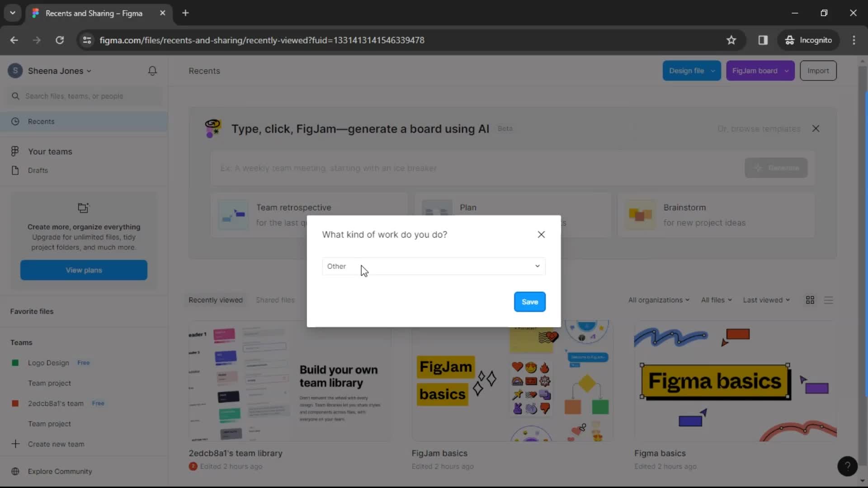
Task: Click the grid view toggle icon
Action: tap(810, 300)
